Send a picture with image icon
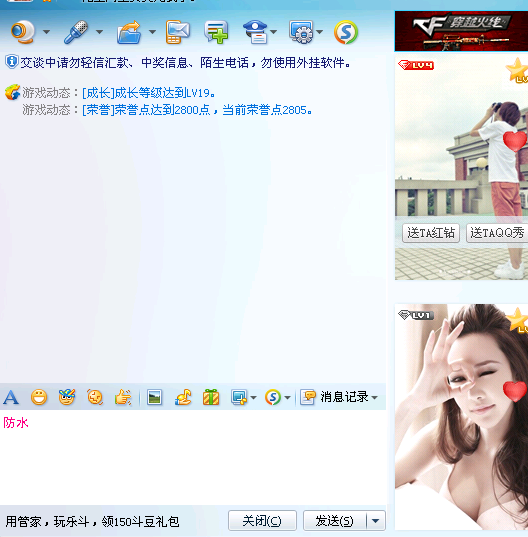The width and height of the screenshot is (528, 537). click(x=154, y=397)
